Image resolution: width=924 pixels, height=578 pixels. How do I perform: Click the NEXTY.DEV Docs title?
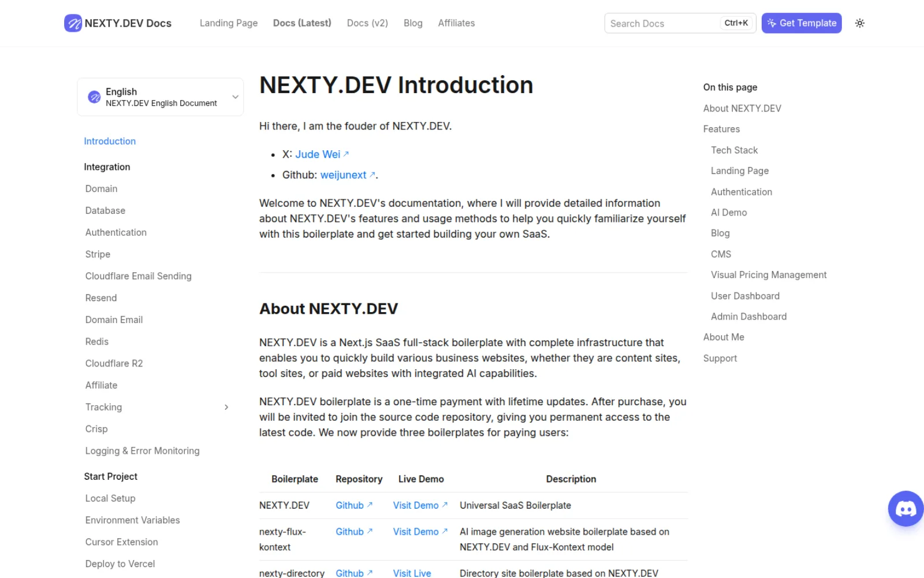[128, 23]
